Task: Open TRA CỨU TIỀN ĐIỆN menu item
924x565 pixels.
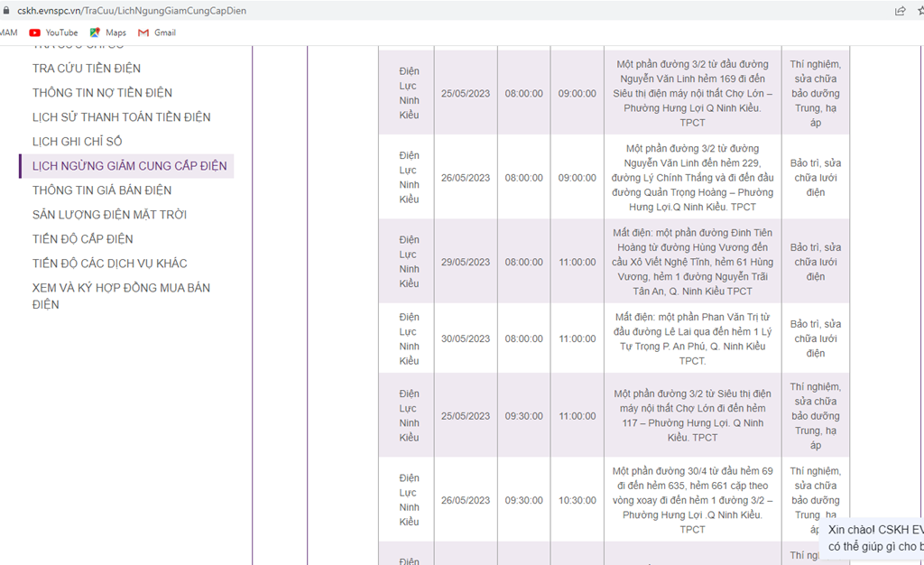Action: (87, 69)
